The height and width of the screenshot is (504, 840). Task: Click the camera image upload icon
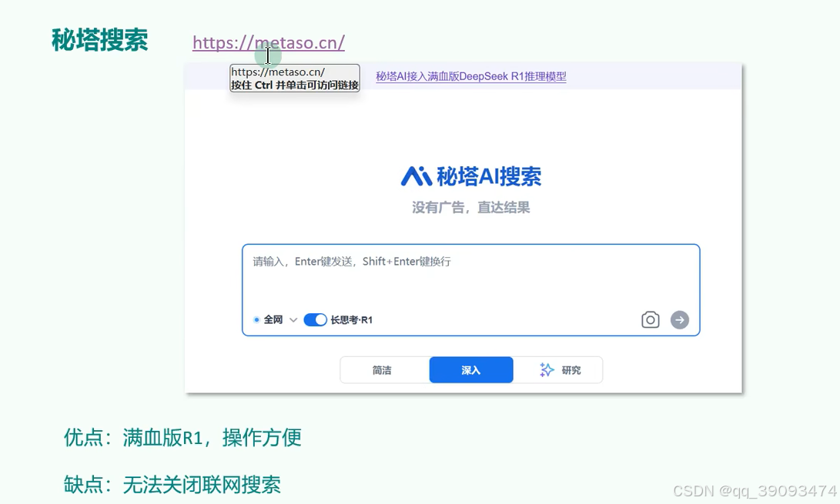coord(651,320)
